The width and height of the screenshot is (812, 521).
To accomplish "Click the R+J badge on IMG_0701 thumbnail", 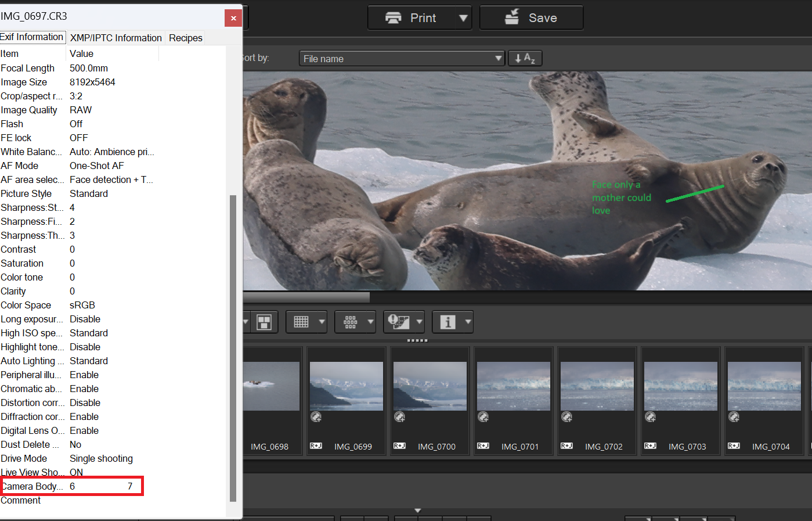I will click(483, 446).
